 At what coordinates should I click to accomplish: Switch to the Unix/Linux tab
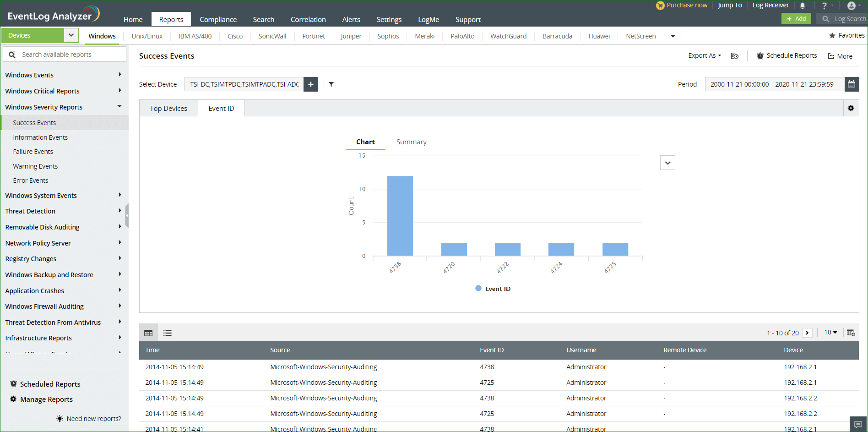click(x=147, y=36)
